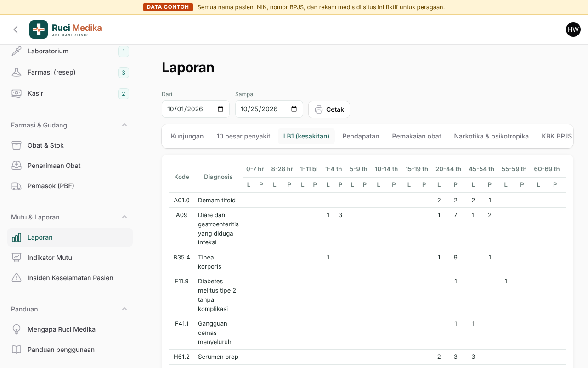588x368 pixels.
Task: Click the Obat & Stok box icon
Action: tap(17, 145)
